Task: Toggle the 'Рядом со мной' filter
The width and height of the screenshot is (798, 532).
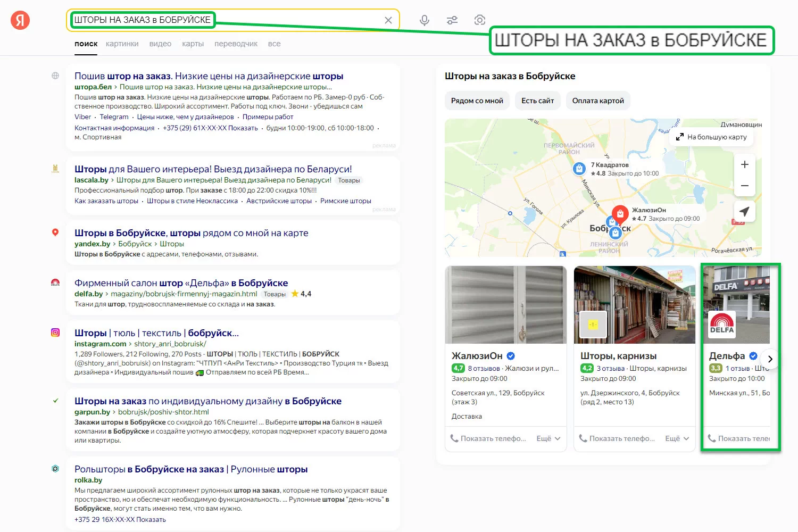Action: [477, 101]
